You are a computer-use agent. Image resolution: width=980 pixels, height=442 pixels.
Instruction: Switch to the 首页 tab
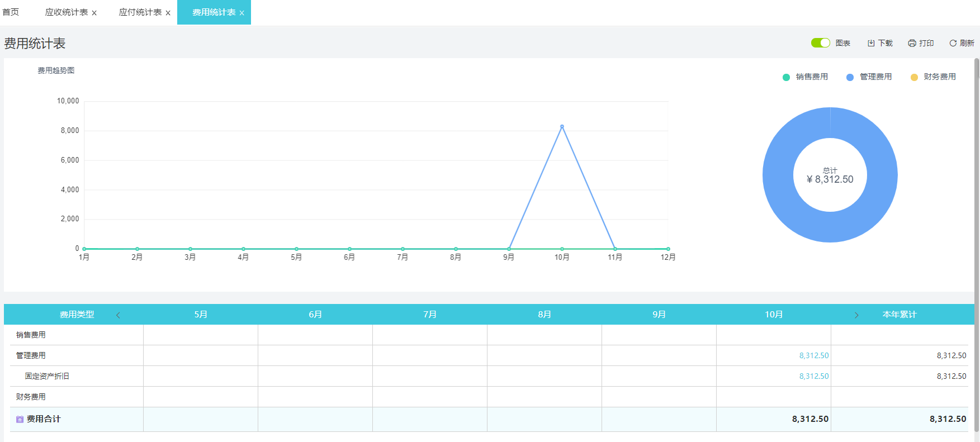[11, 12]
